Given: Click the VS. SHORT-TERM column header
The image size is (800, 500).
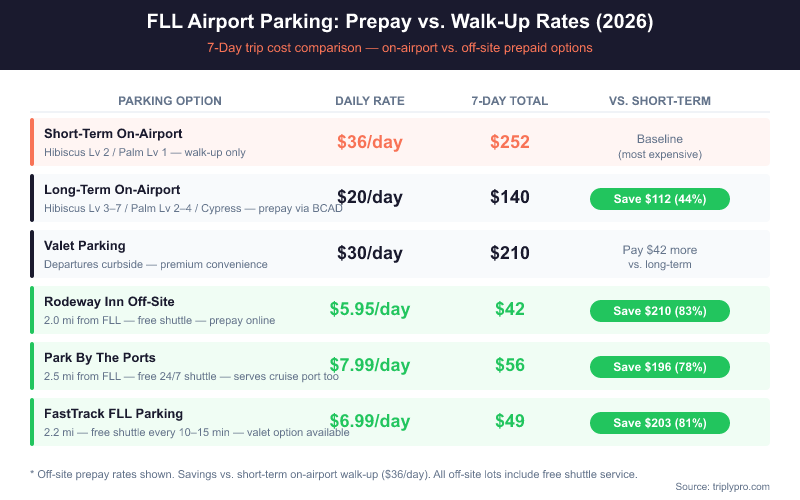Looking at the screenshot, I should click(660, 101).
